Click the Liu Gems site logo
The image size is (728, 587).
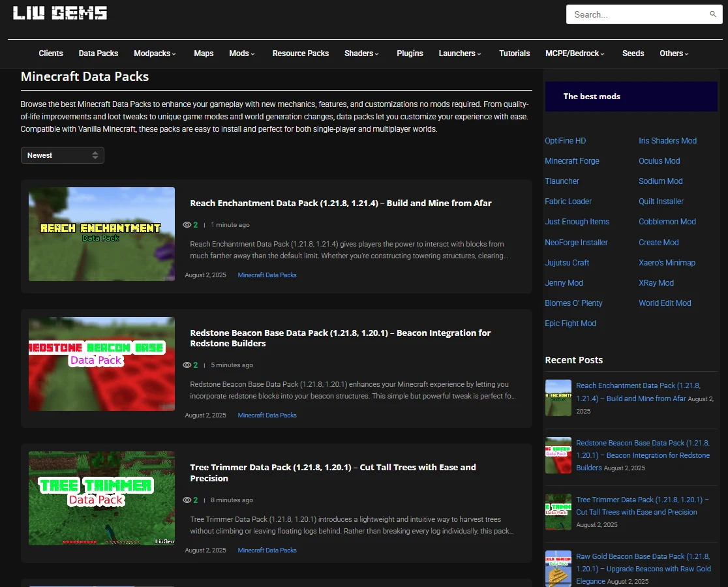click(60, 13)
